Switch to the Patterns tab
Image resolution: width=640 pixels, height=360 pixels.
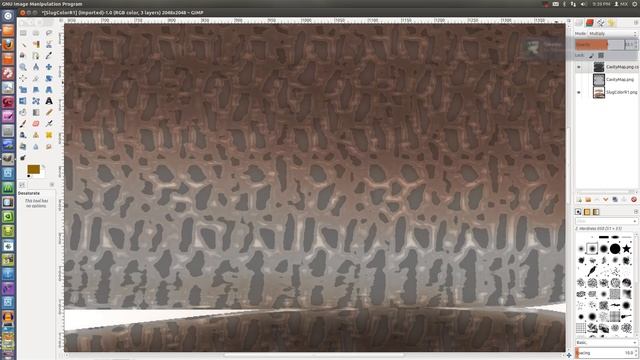pyautogui.click(x=587, y=212)
